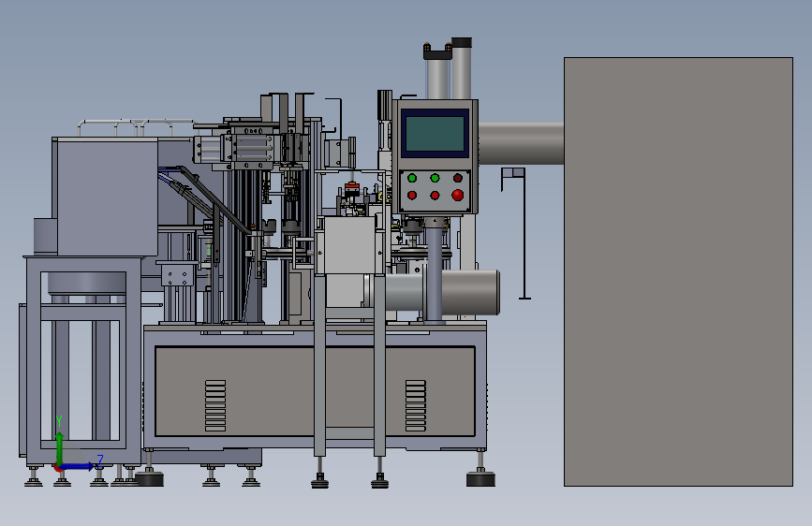Click the top-middle green button on control panel

(x=435, y=178)
